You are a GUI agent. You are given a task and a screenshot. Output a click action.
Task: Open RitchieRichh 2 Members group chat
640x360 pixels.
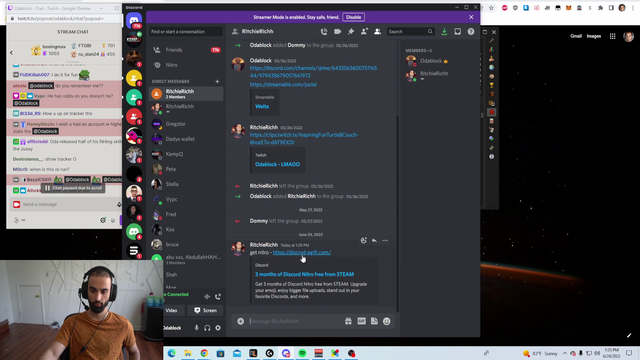(186, 94)
